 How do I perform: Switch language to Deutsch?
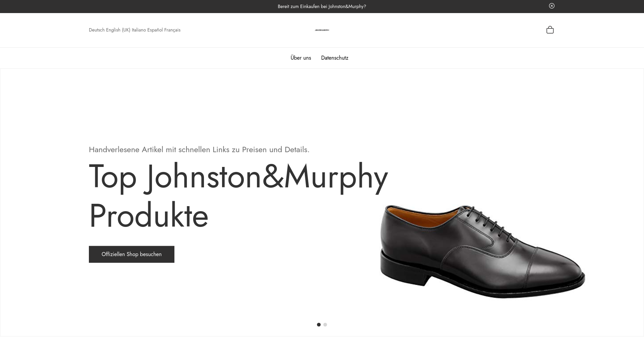(x=97, y=30)
